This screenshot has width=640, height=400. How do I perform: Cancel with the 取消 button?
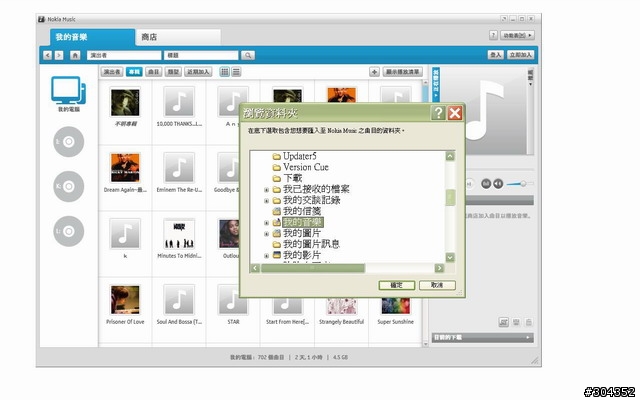437,285
